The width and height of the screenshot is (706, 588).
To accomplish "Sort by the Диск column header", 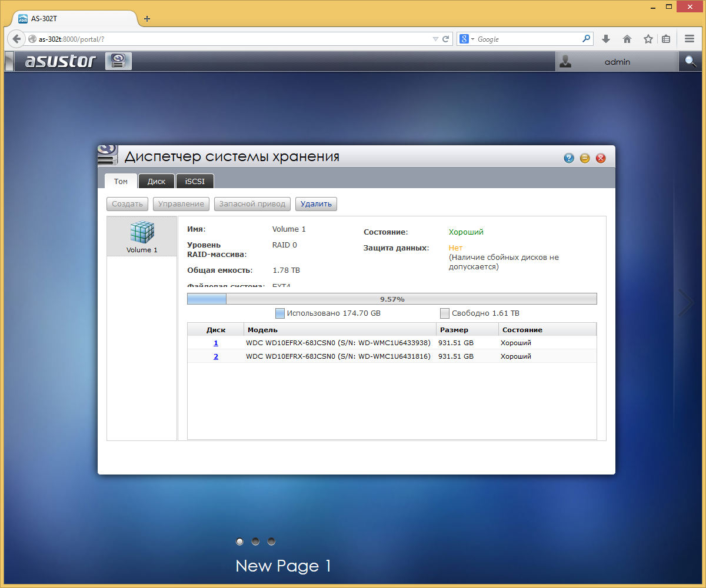I will click(x=216, y=330).
